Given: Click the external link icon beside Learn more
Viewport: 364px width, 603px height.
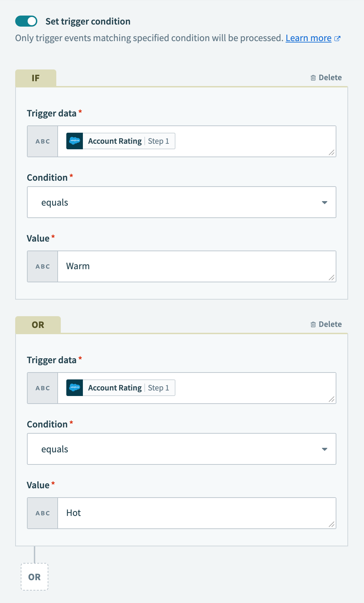Looking at the screenshot, I should tap(337, 38).
